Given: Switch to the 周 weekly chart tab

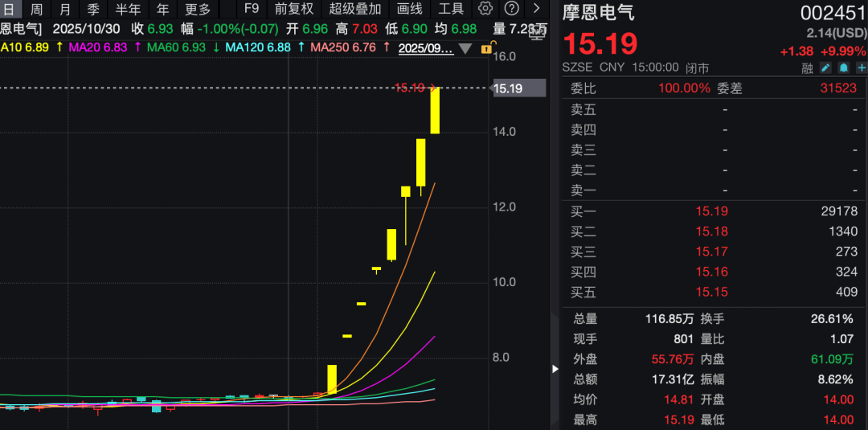Looking at the screenshot, I should click(x=37, y=9).
